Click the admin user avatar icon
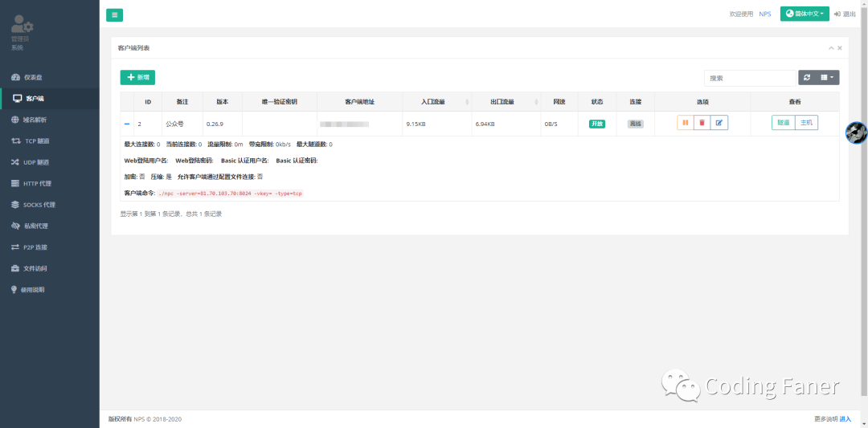Viewport: 868px width, 428px height. (23, 24)
